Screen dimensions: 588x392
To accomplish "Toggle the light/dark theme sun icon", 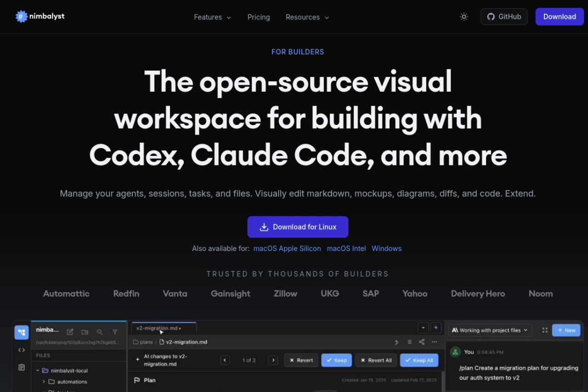I will [x=464, y=17].
